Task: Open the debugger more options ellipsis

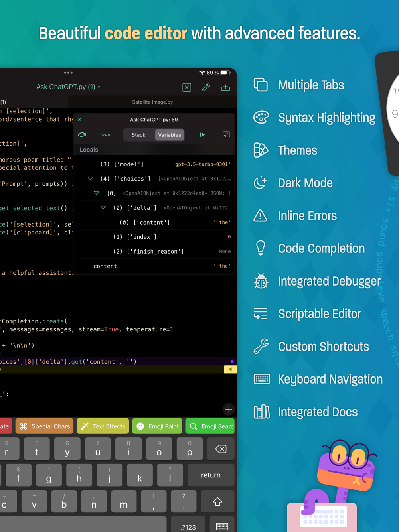Action: (x=106, y=135)
